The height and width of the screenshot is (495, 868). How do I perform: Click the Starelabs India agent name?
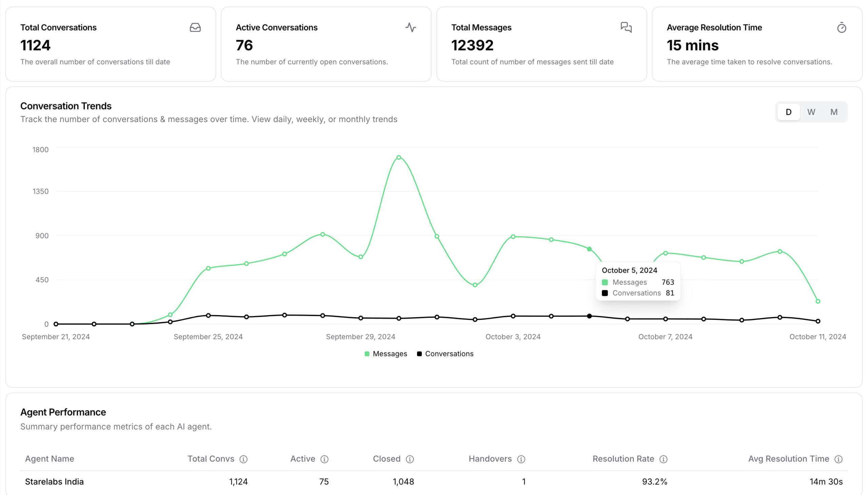coord(54,481)
